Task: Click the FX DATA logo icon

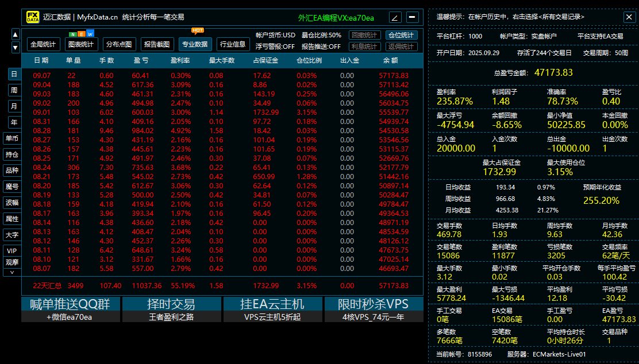Action: 33,17
